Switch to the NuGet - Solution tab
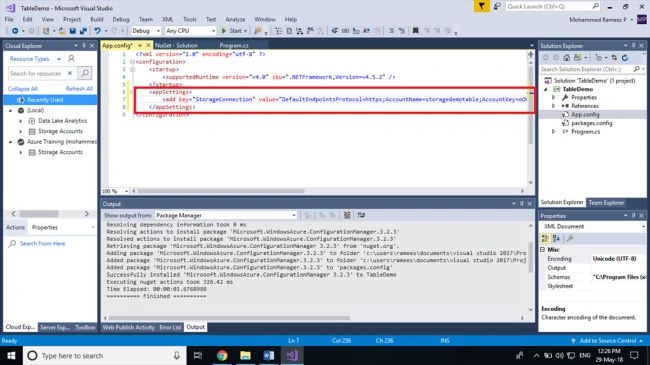Image resolution: width=650 pixels, height=365 pixels. [176, 46]
